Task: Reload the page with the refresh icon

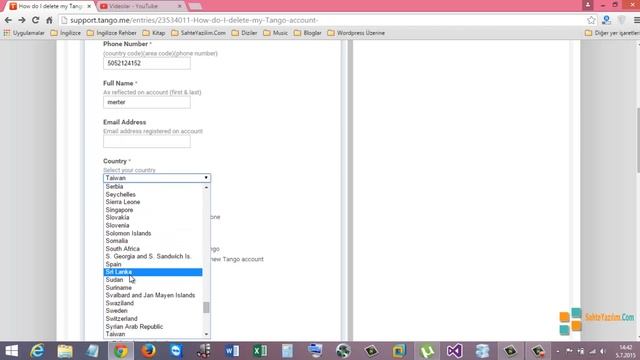Action: (x=36, y=20)
